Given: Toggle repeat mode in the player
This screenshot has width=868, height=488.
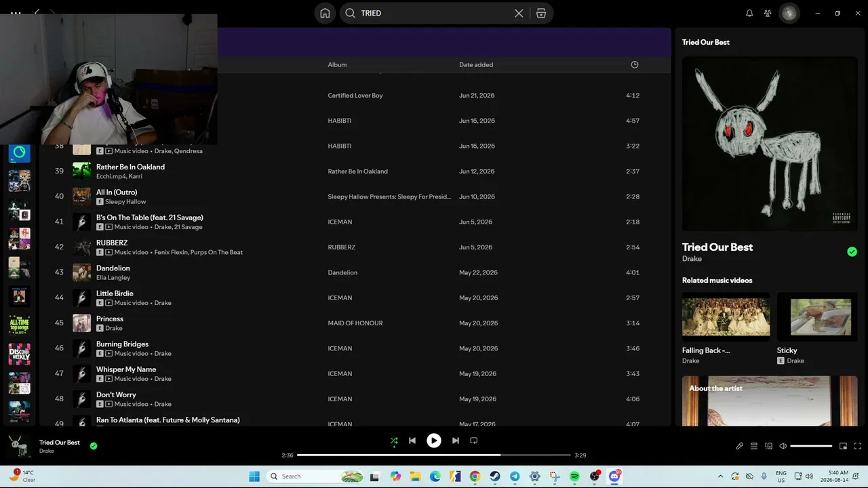Looking at the screenshot, I should [474, 441].
